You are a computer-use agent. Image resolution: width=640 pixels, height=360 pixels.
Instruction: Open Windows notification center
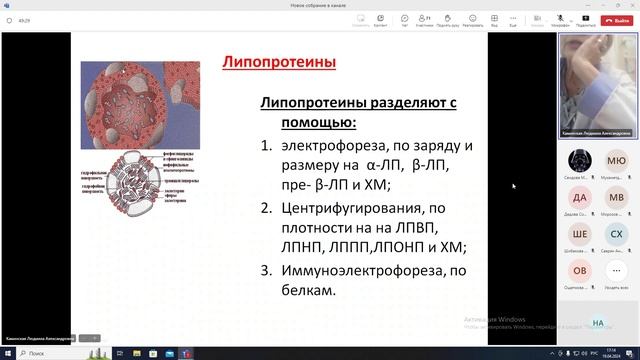click(x=630, y=353)
